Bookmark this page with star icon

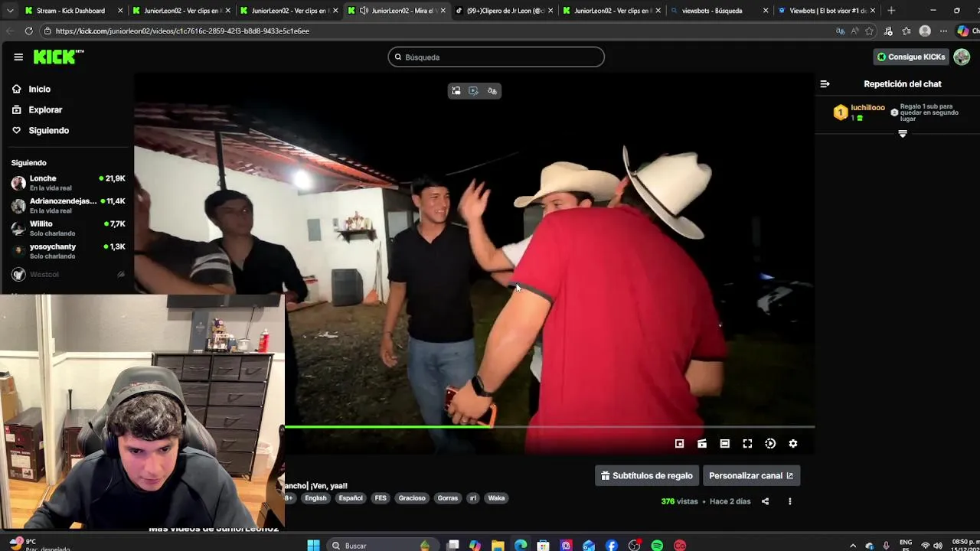[870, 31]
